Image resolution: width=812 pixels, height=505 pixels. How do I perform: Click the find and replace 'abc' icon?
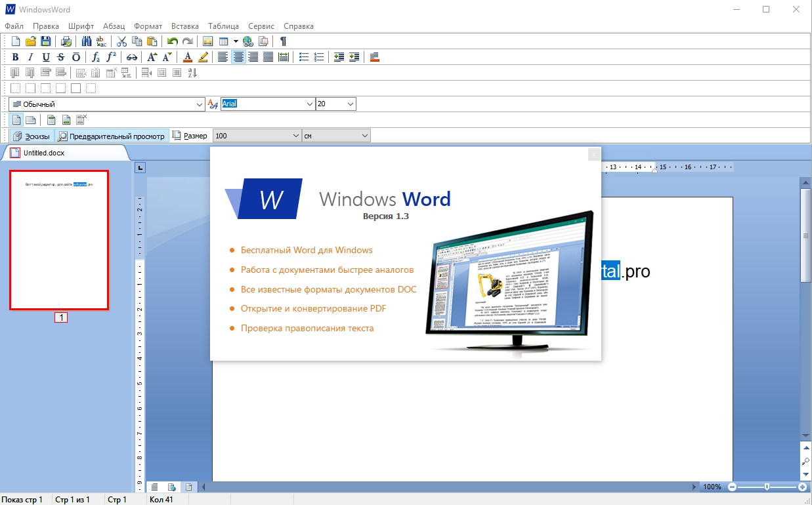pos(101,41)
